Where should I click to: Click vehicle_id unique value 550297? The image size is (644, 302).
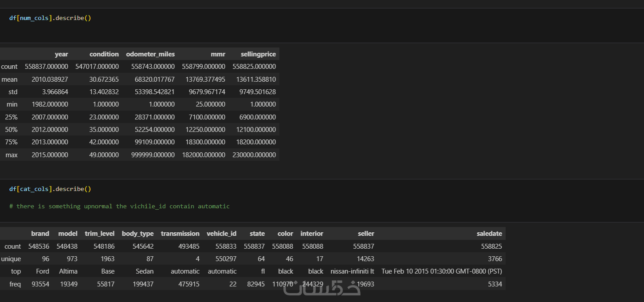pyautogui.click(x=226, y=259)
